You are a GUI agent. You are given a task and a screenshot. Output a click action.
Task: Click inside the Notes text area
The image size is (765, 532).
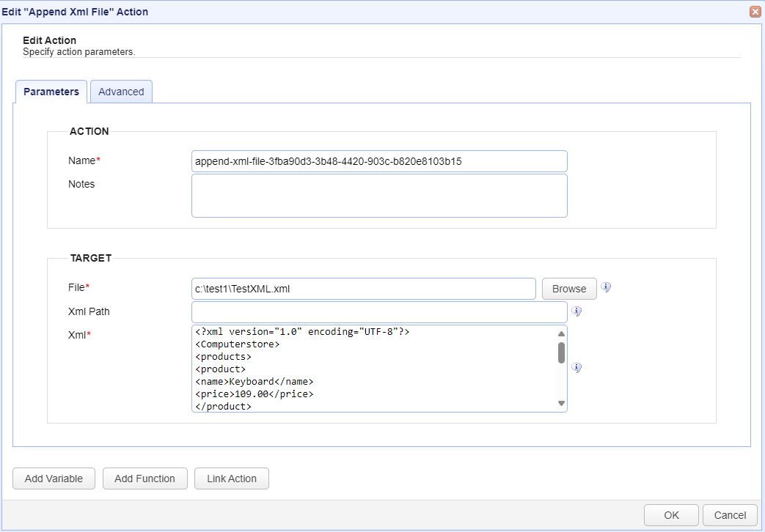(378, 195)
